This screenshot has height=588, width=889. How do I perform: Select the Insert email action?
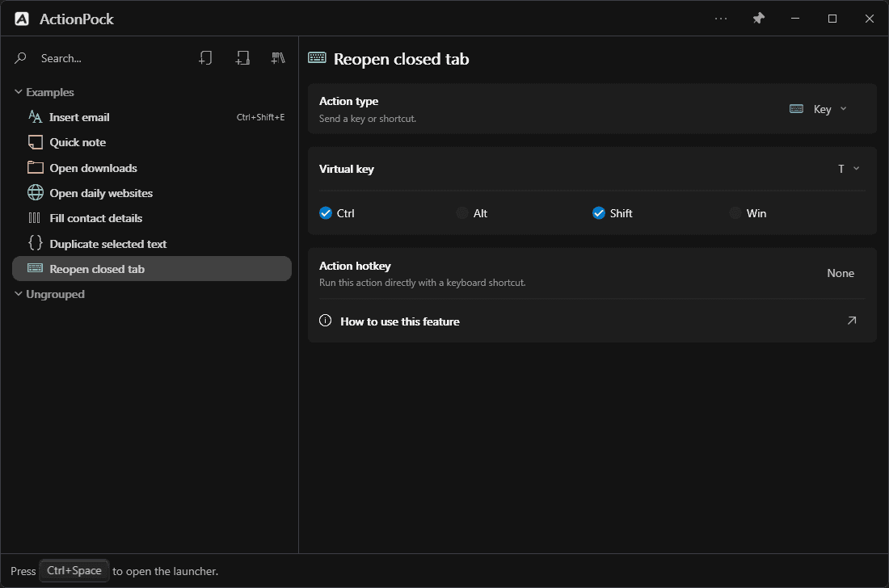tap(152, 117)
